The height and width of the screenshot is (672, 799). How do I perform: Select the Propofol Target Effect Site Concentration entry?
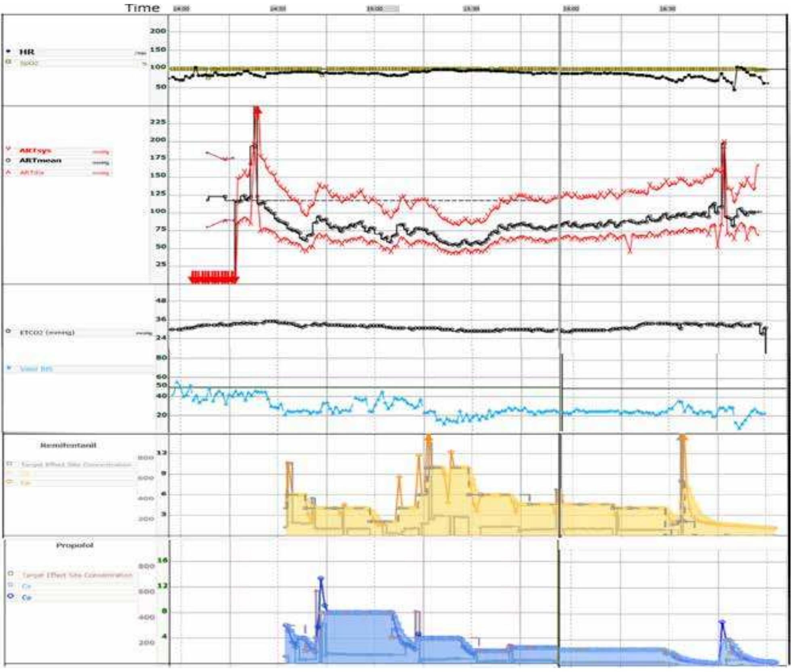(x=77, y=575)
